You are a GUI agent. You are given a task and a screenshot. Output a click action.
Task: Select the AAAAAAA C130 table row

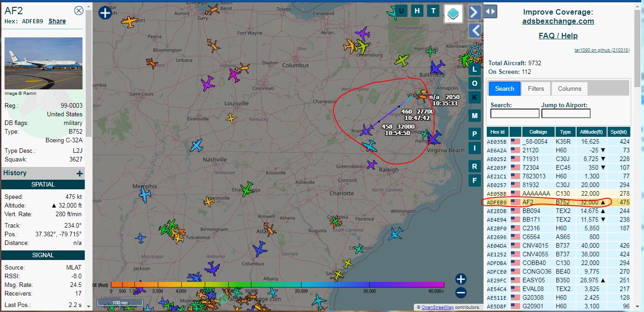[559, 193]
